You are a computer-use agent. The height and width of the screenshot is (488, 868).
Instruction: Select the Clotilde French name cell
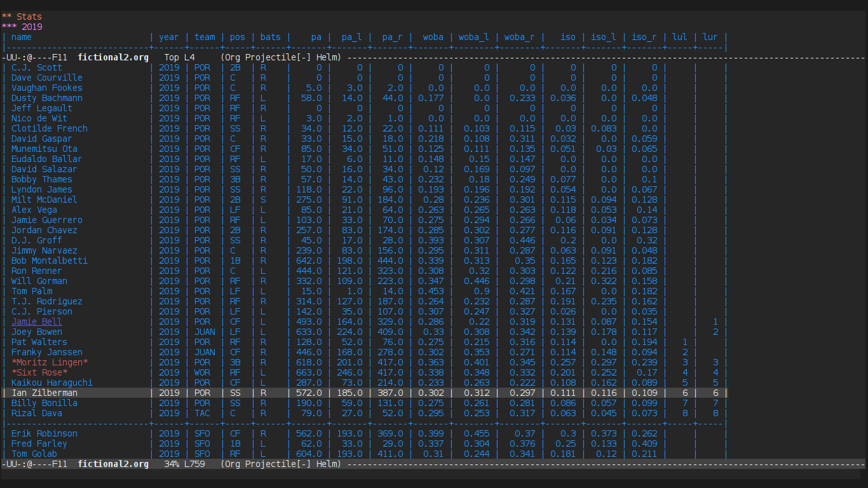tap(50, 128)
